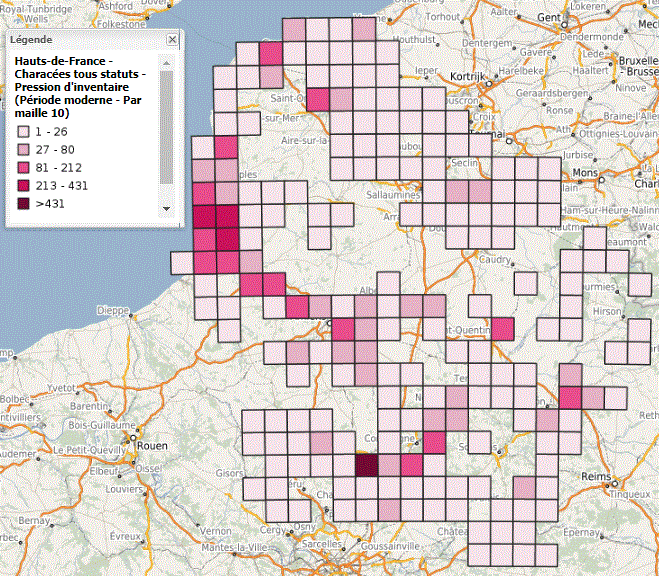659x576 pixels.
Task: Click the darkest maroon grid cell
Action: [368, 465]
